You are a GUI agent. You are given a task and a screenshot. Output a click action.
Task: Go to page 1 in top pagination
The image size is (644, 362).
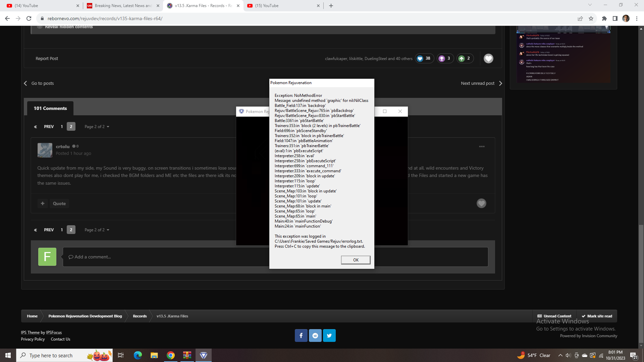pos(62,127)
